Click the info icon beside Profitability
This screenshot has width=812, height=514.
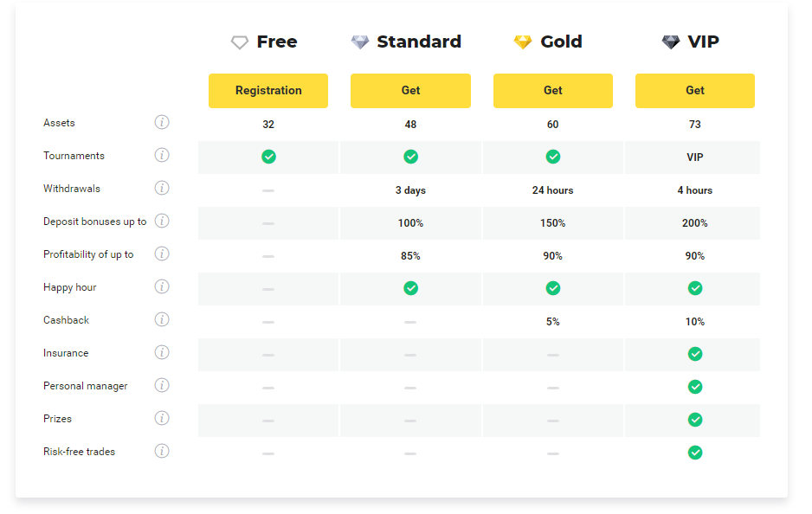pos(162,254)
